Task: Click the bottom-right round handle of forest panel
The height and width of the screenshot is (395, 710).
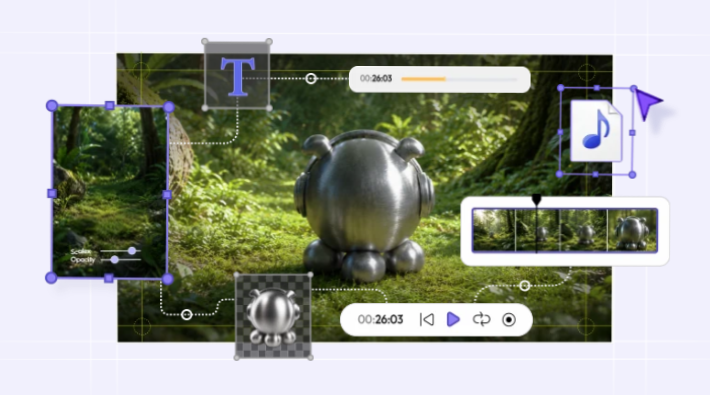Action: coord(168,279)
